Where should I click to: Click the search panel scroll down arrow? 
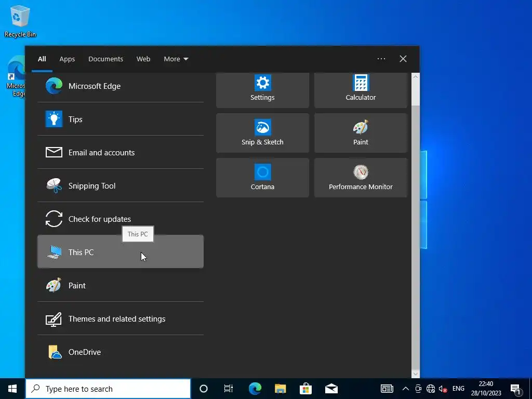pyautogui.click(x=415, y=374)
